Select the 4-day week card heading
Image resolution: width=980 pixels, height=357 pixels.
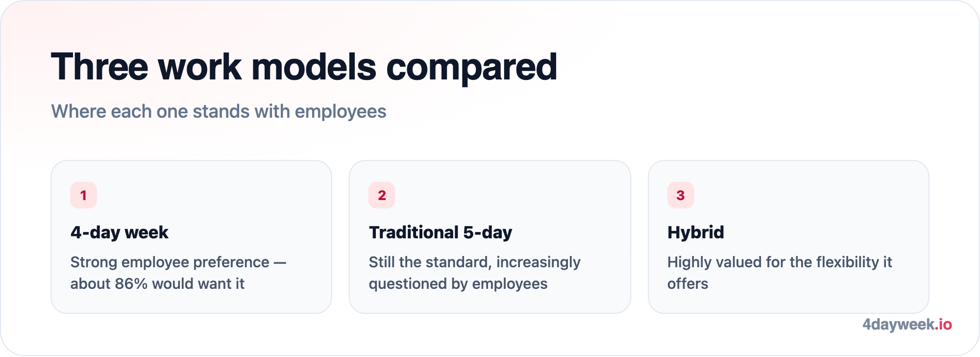tap(119, 232)
